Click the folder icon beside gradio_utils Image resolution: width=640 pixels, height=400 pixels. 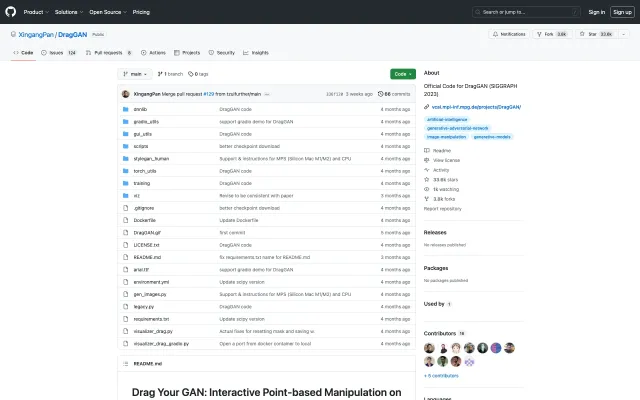(124, 121)
